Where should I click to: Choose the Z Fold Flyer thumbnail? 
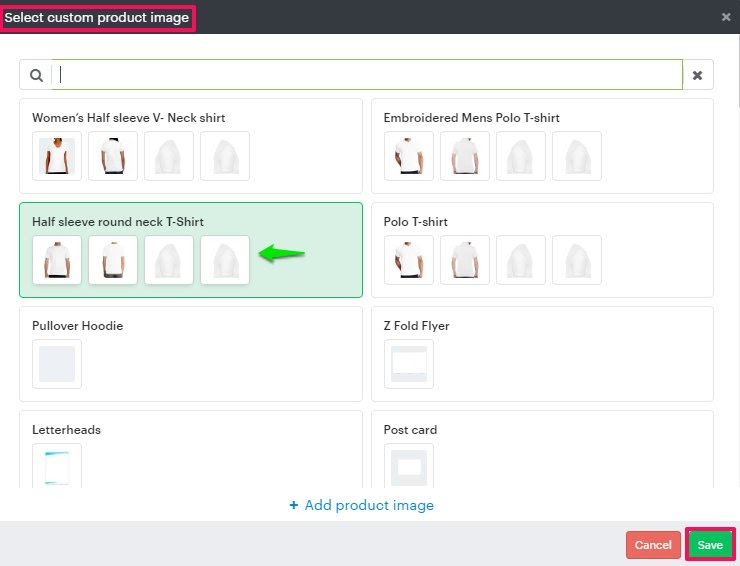[409, 364]
